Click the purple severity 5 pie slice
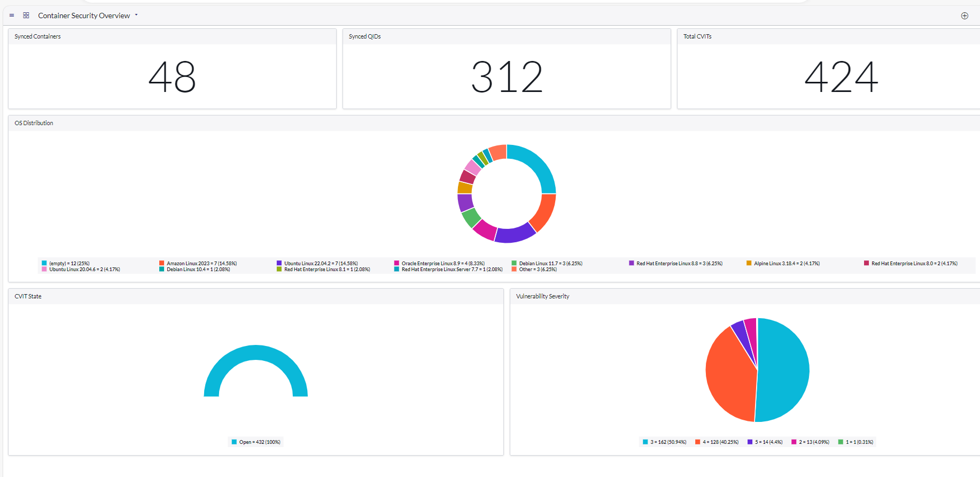This screenshot has height=477, width=980. tap(743, 336)
